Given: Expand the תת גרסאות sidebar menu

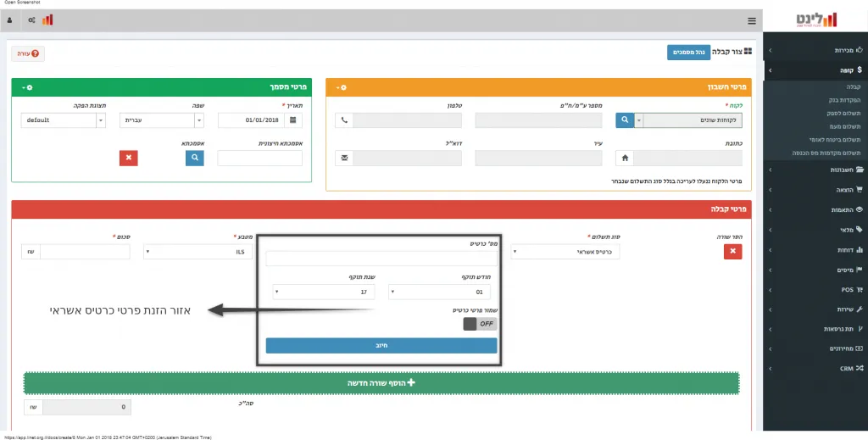Looking at the screenshot, I should click(x=815, y=329).
